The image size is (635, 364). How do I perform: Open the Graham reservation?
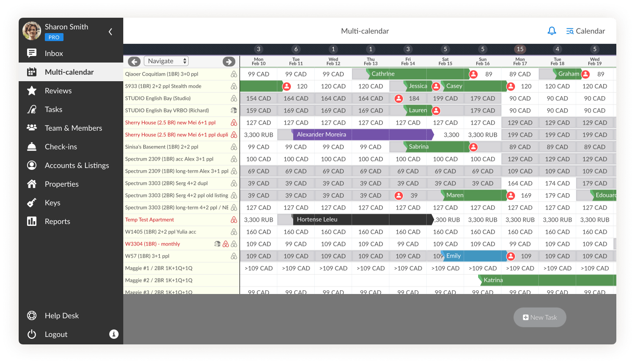point(567,74)
